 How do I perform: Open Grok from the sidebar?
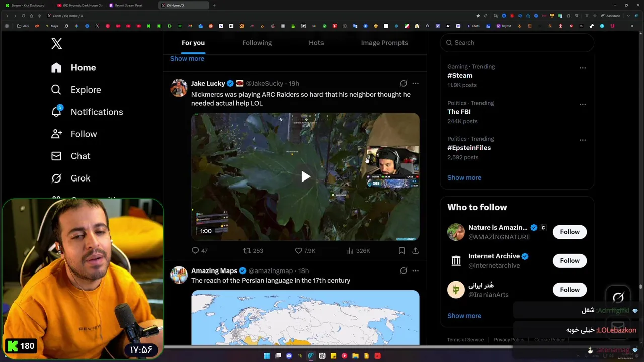click(x=71, y=178)
